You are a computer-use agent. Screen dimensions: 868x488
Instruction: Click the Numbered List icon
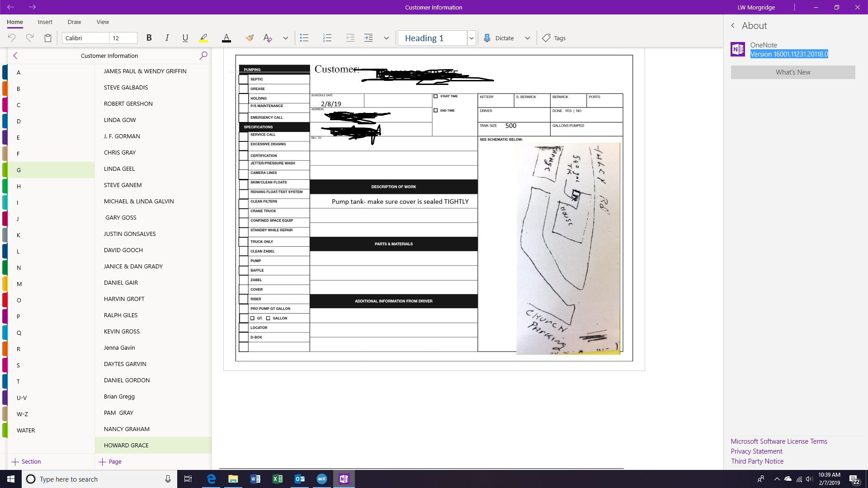point(327,38)
